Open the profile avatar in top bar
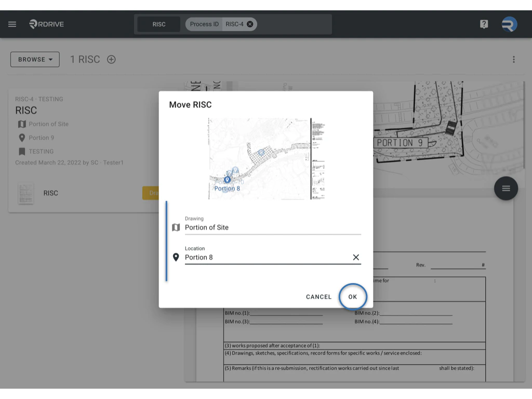The image size is (532, 399). [509, 24]
